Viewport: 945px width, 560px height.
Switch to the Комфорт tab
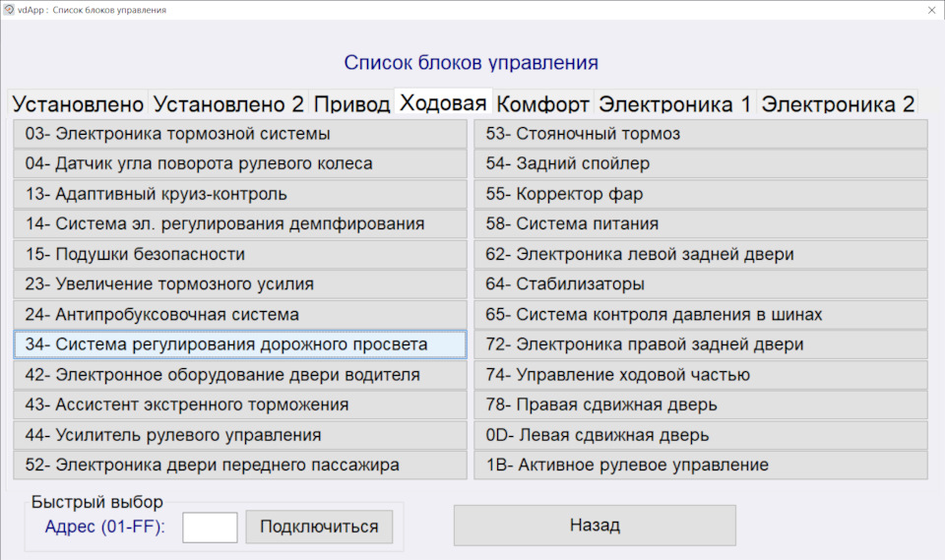(542, 104)
